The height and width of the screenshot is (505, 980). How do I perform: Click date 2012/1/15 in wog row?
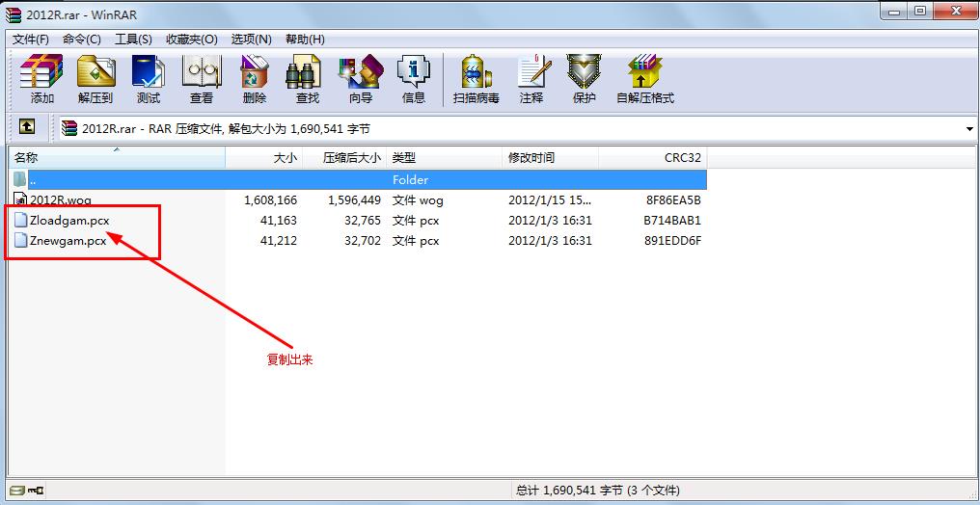(550, 200)
